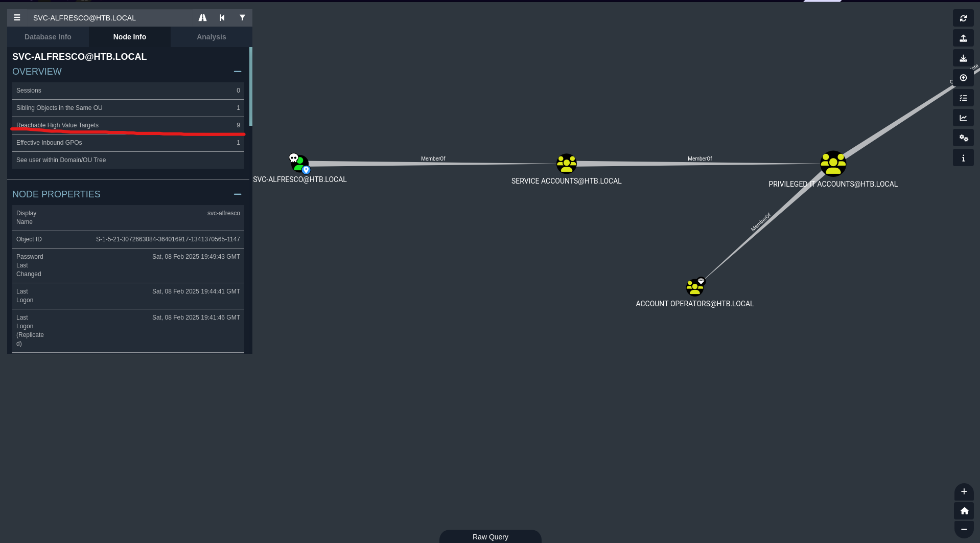Open Settings with the gears icon
The height and width of the screenshot is (543, 980).
pos(963,138)
